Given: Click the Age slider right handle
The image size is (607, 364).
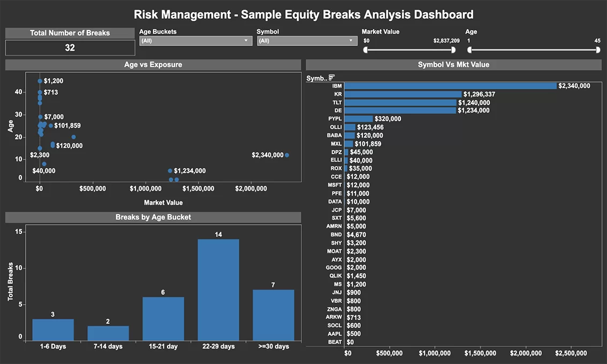Looking at the screenshot, I should [x=598, y=50].
